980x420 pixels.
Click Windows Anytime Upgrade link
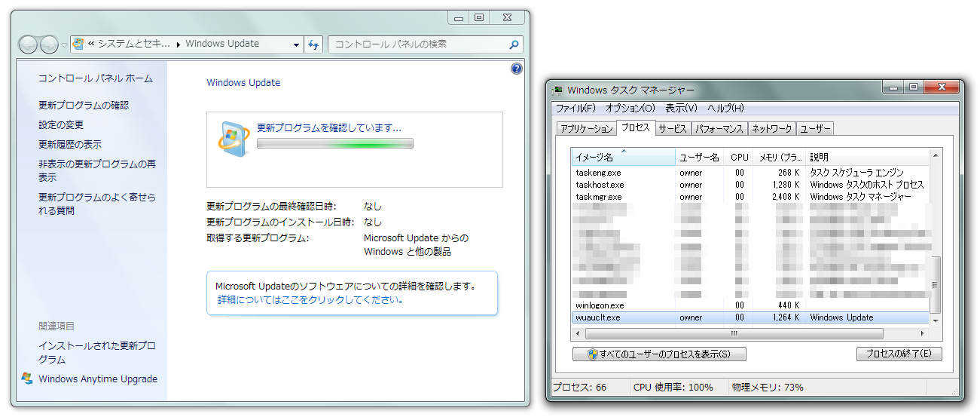[x=98, y=379]
